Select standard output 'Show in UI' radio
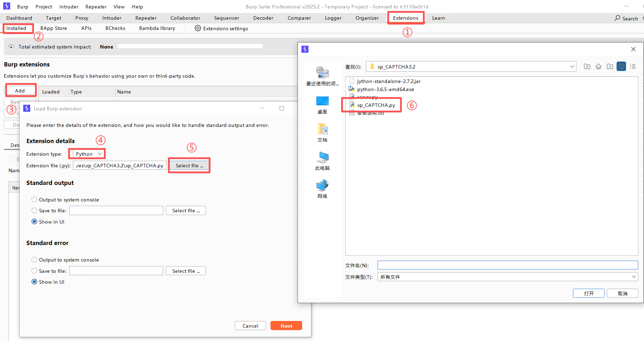The width and height of the screenshot is (644, 341). coord(34,222)
